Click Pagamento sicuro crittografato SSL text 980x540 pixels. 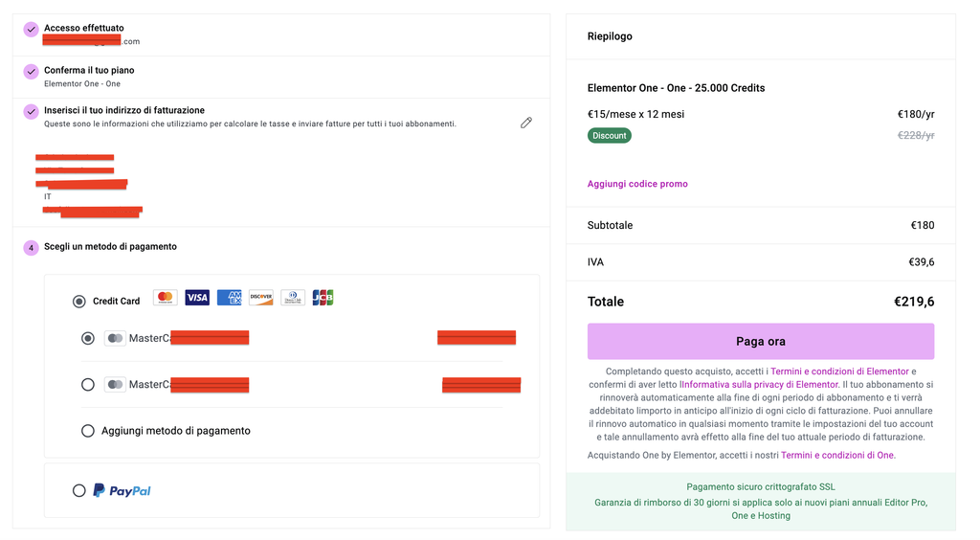click(x=761, y=487)
